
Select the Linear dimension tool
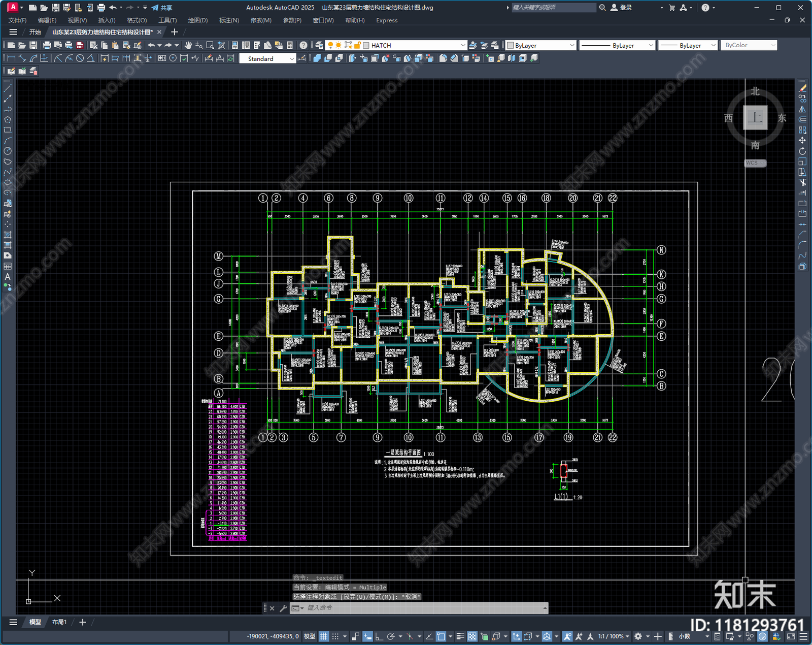point(11,58)
